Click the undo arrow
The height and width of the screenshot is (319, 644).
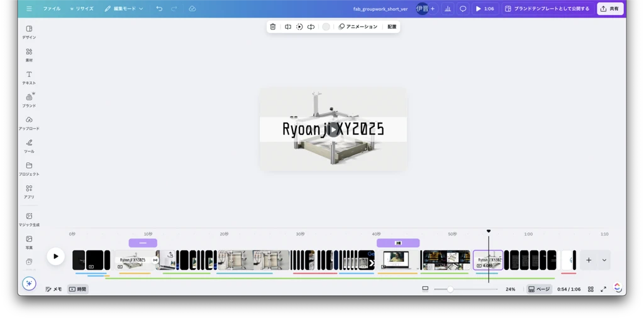tap(159, 9)
